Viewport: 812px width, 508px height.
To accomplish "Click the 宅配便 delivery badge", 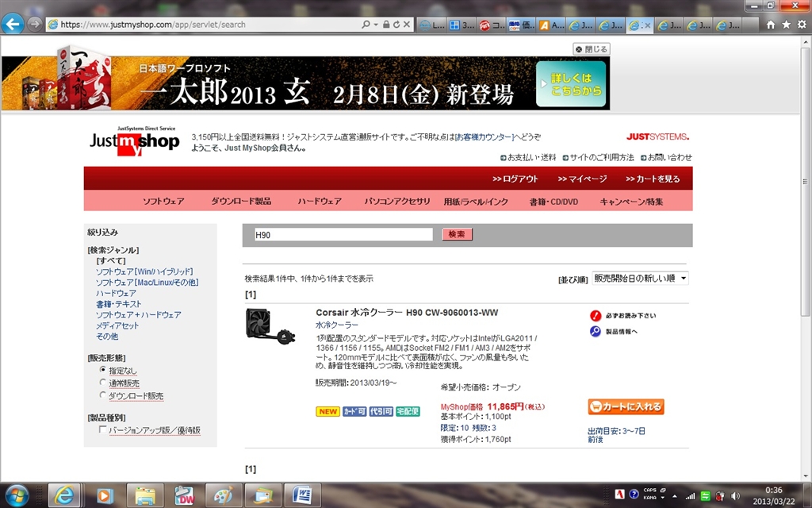I will click(408, 412).
